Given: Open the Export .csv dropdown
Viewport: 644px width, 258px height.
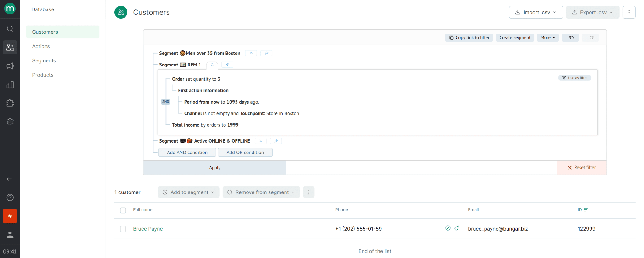Looking at the screenshot, I should coord(593,12).
